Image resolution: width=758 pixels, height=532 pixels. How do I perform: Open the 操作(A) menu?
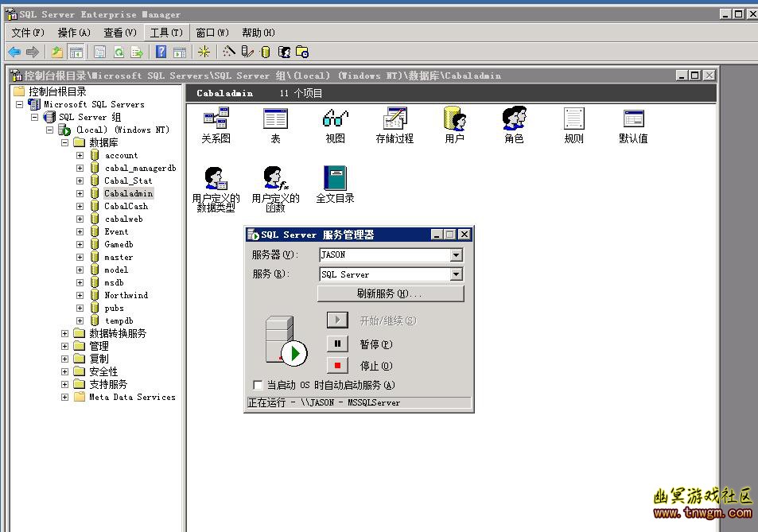[x=74, y=33]
